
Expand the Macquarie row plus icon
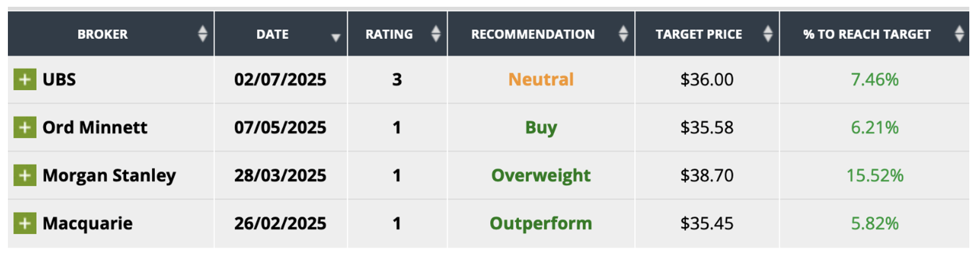25,224
